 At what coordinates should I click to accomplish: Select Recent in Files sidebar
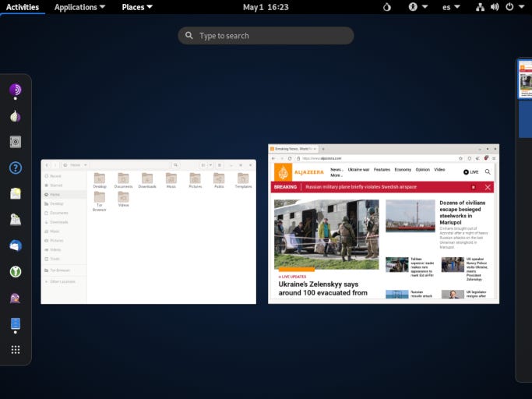(x=55, y=176)
